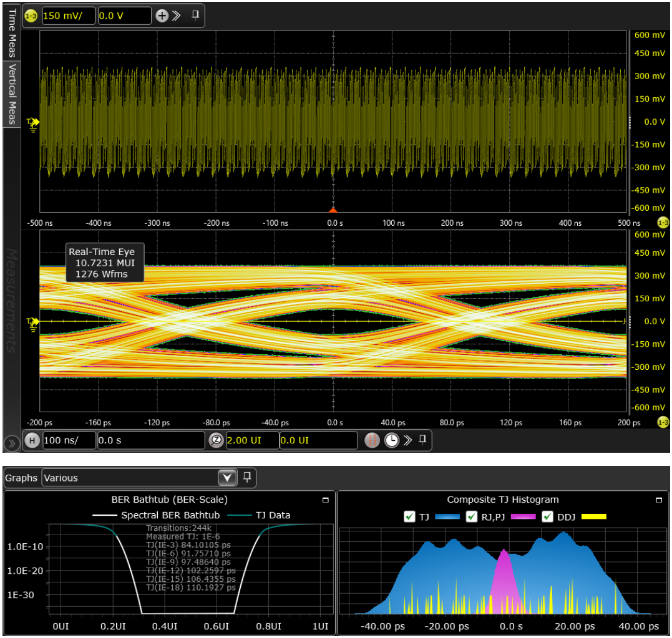Open the Time Meas side tab
672x638 pixels.
pos(12,31)
